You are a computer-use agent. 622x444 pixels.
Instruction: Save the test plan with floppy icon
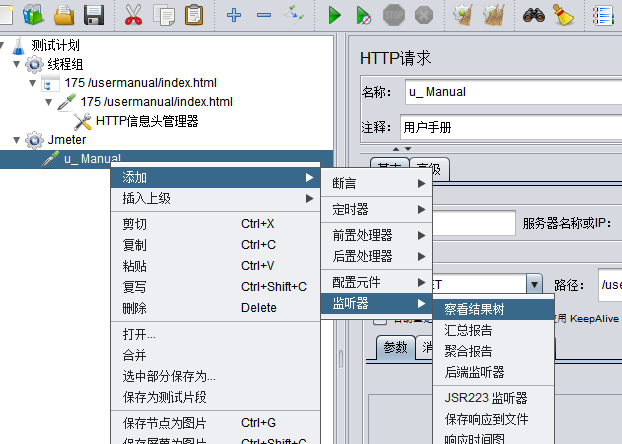94,15
